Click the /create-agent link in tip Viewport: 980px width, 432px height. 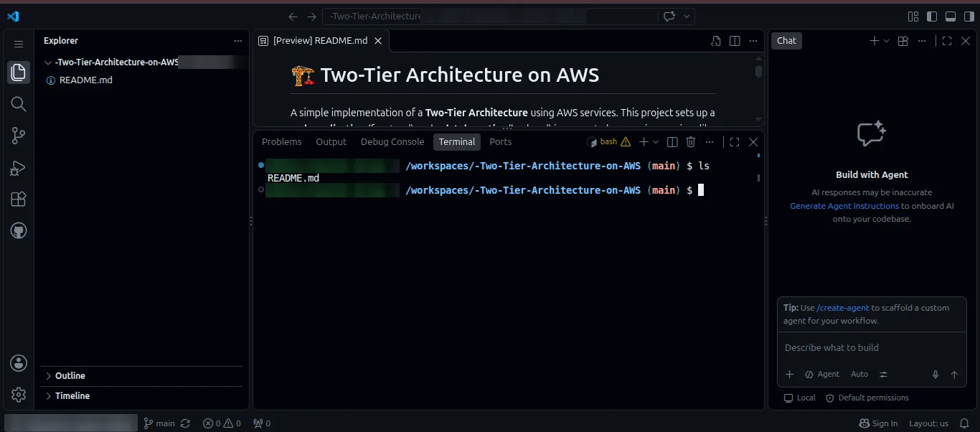843,308
